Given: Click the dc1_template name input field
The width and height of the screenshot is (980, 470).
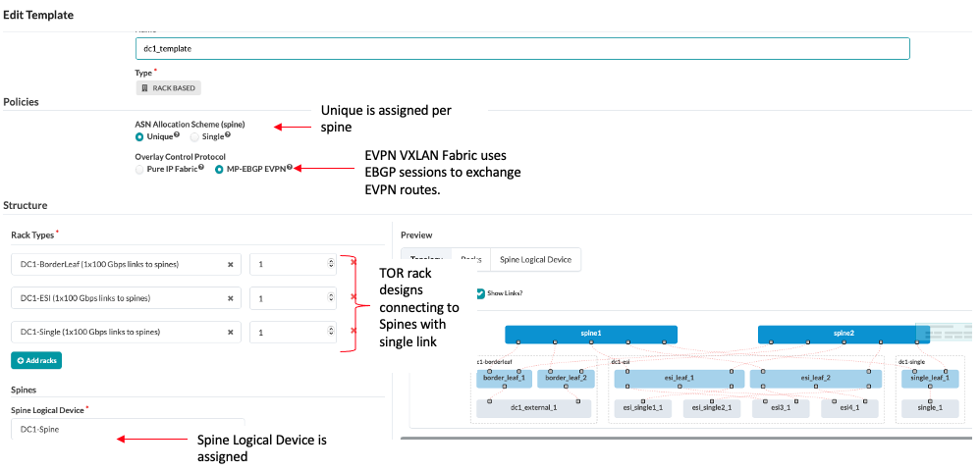Looking at the screenshot, I should [522, 49].
